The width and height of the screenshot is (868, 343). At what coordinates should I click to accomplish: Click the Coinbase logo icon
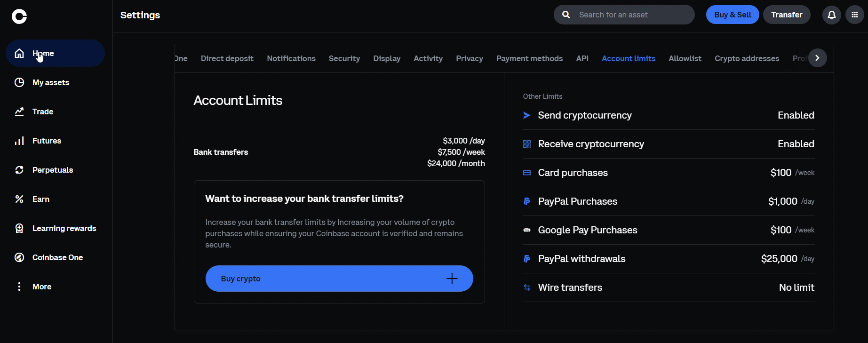[19, 16]
